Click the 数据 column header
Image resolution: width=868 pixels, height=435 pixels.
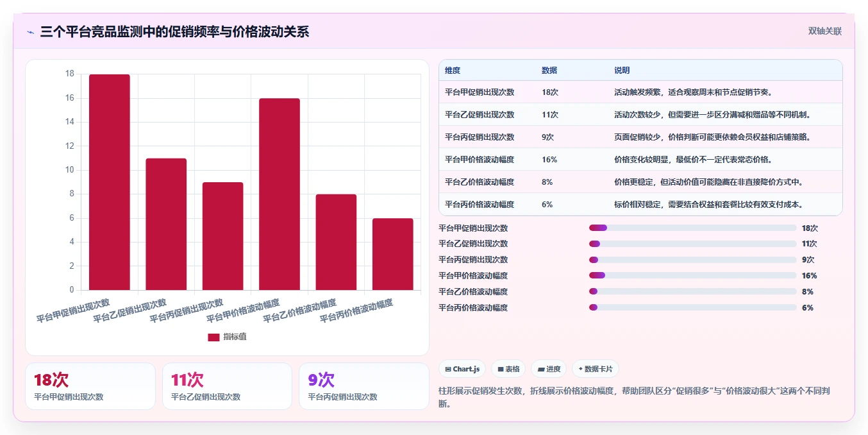coord(549,71)
